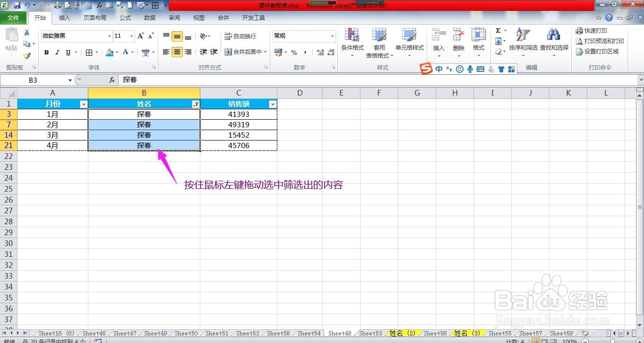Switch to the 数据 tab
This screenshot has width=644, height=343.
click(x=150, y=18)
